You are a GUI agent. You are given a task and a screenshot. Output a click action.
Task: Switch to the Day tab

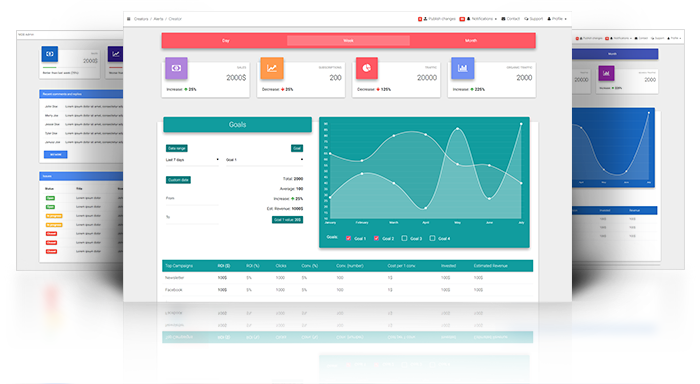(225, 41)
